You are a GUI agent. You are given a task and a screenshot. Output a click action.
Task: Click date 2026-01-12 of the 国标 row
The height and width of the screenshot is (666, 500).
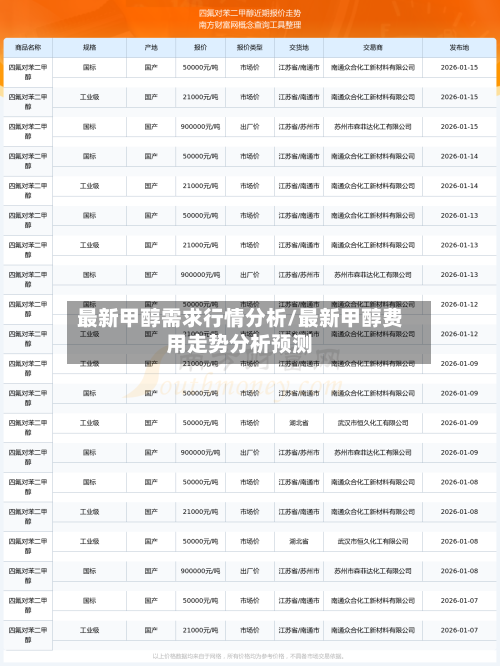pos(459,305)
